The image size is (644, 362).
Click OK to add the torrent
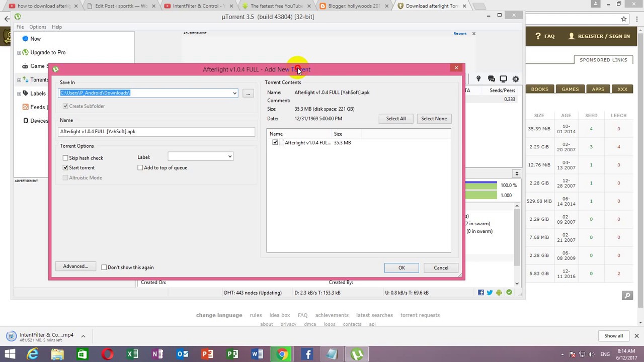point(401,267)
